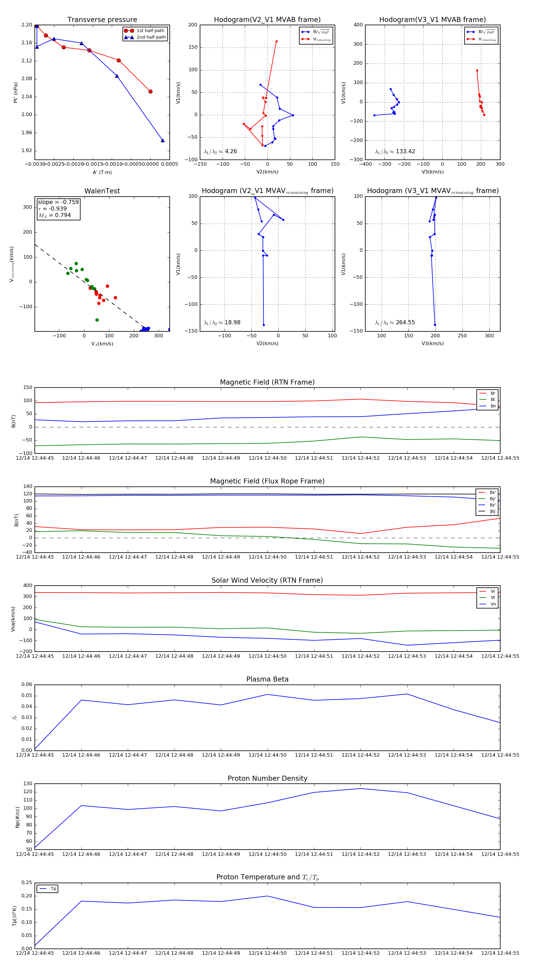Click '2nd half path' legend entry
Screen dimensions: 535x980
point(145,37)
